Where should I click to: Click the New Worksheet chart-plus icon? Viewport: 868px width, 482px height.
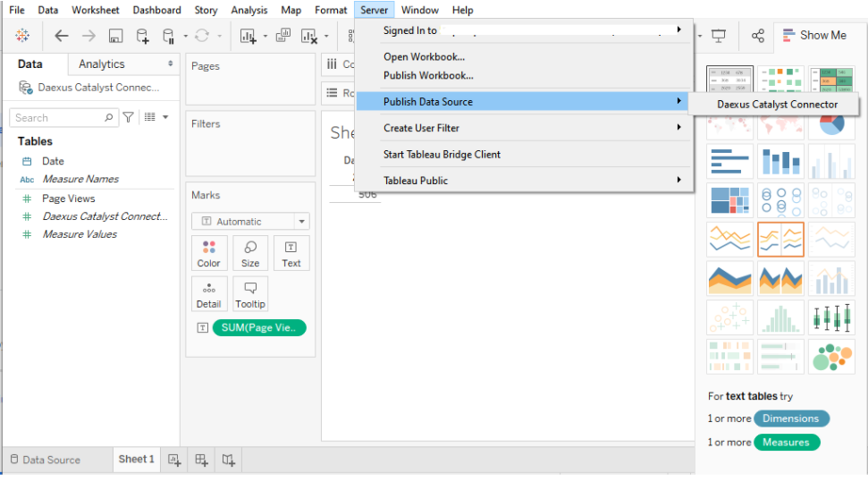pos(248,36)
